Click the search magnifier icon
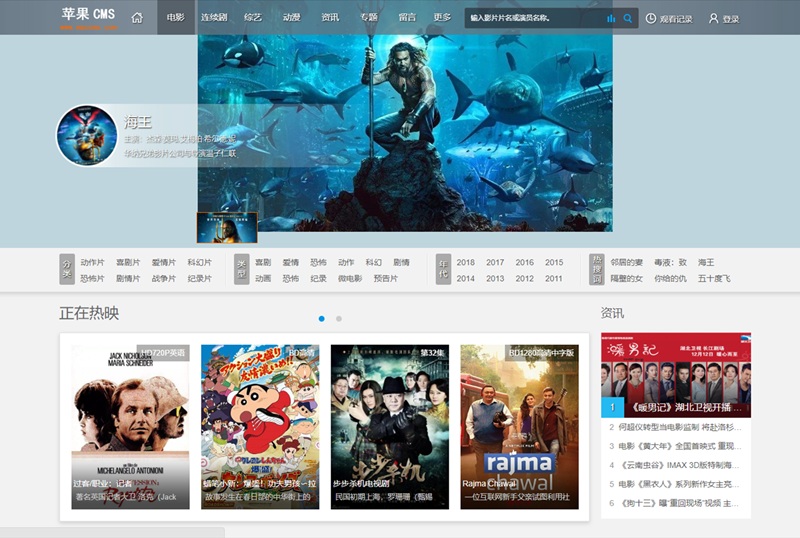Viewport: 800px width, 538px height. pyautogui.click(x=627, y=18)
